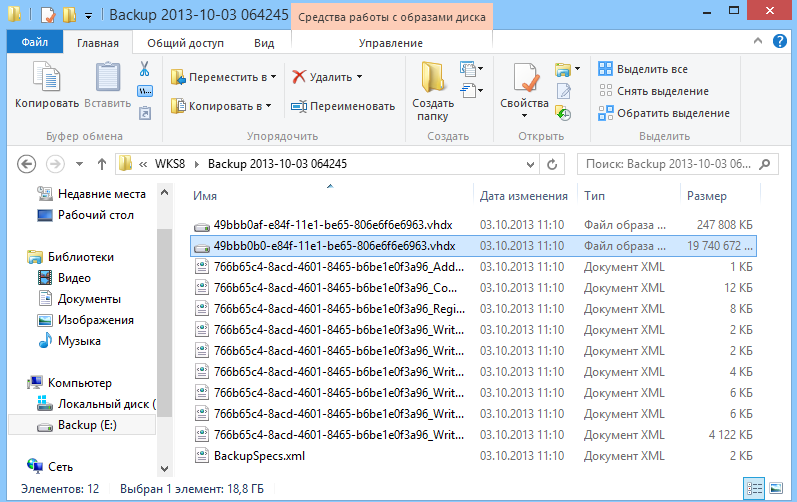Click the Edit pencil icon in Открыть group

pos(564,91)
